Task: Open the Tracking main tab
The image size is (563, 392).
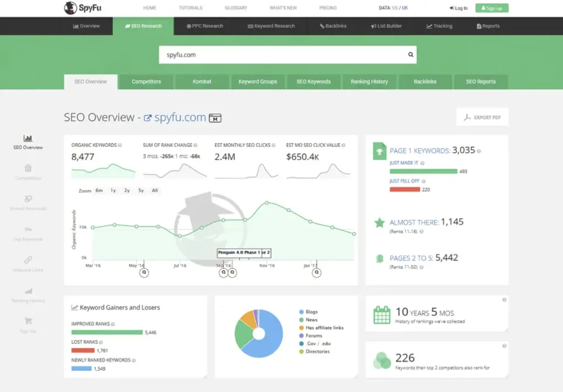Action: 439,26
